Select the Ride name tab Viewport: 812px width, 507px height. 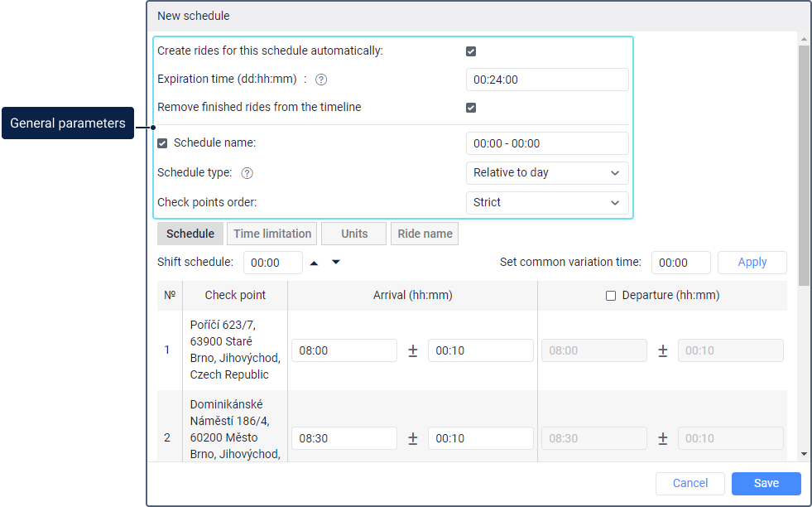click(x=425, y=234)
